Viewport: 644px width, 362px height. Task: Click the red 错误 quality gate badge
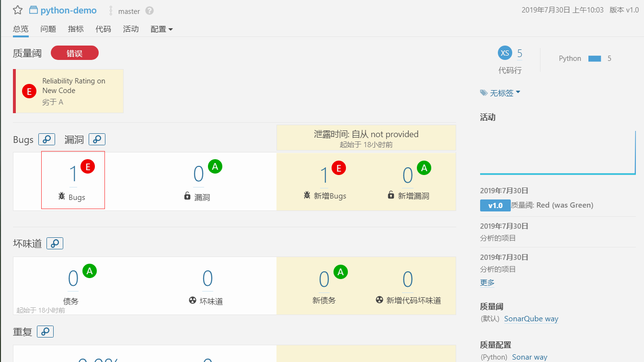pos(74,53)
